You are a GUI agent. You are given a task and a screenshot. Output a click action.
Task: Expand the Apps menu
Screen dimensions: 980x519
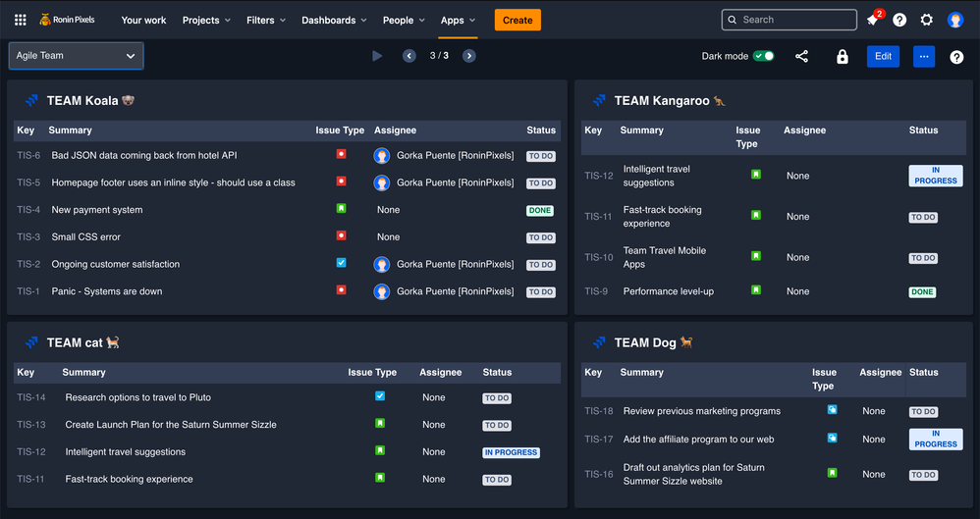pos(459,20)
